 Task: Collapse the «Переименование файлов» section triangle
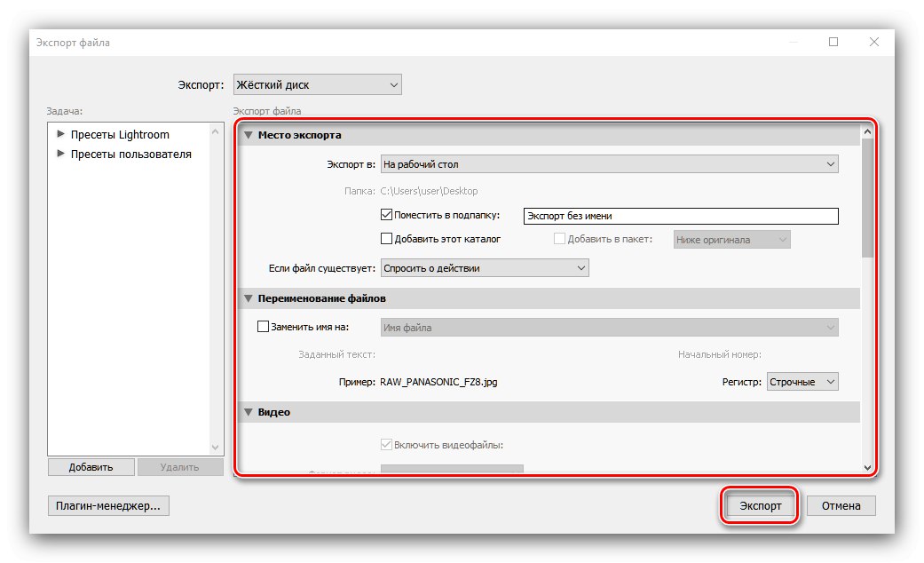click(x=249, y=298)
